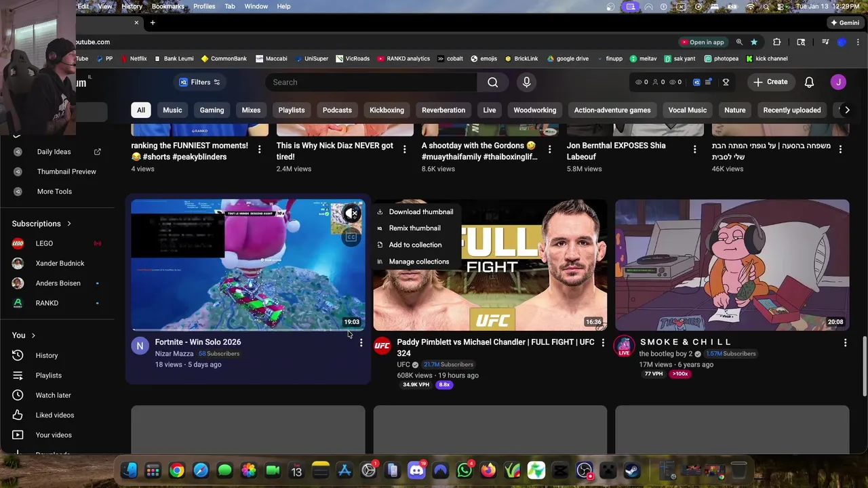The width and height of the screenshot is (868, 488).
Task: Open the History icon in the sidebar
Action: pyautogui.click(x=18, y=355)
